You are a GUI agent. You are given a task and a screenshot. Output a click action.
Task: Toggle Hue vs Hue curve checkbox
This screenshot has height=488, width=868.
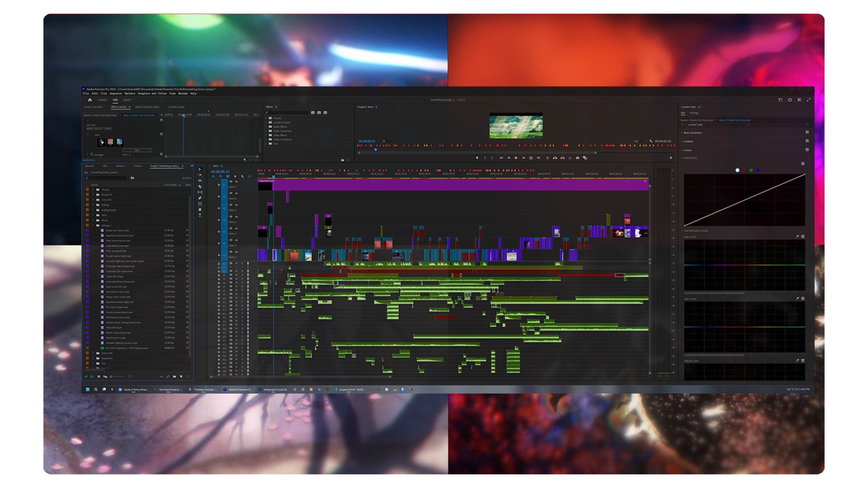(803, 299)
